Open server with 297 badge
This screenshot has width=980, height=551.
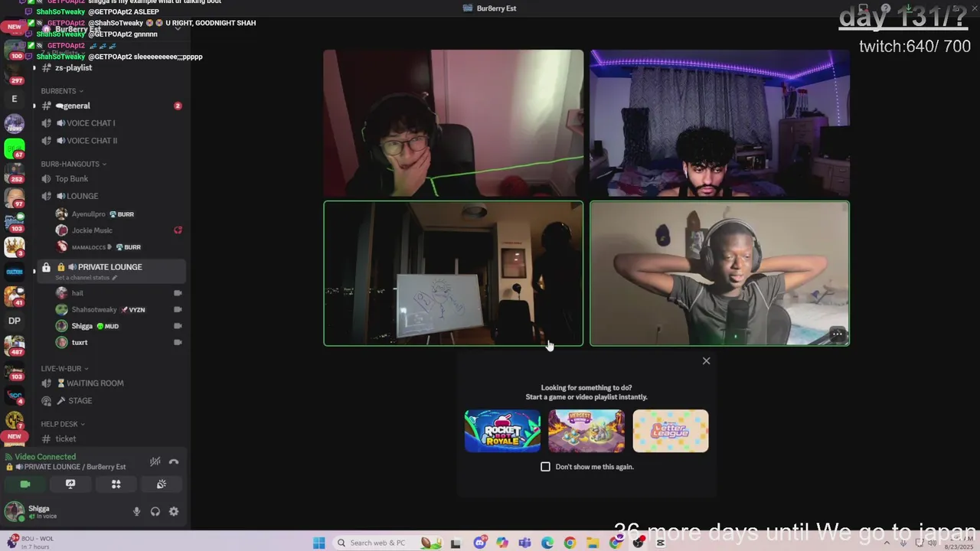15,73
